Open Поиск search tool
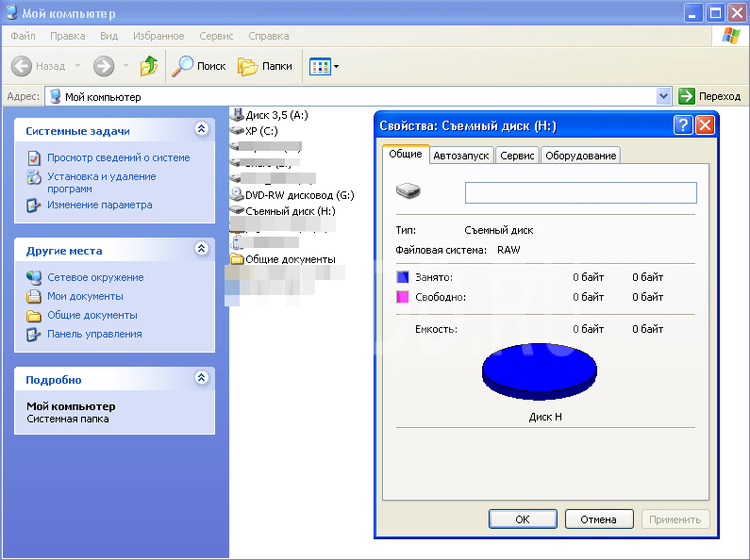This screenshot has width=750, height=560. [198, 66]
